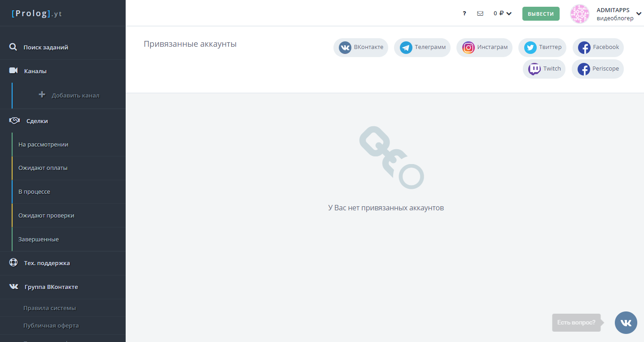Screen dimensions: 644x342
Task: Link a Periscope account
Action: 598,69
